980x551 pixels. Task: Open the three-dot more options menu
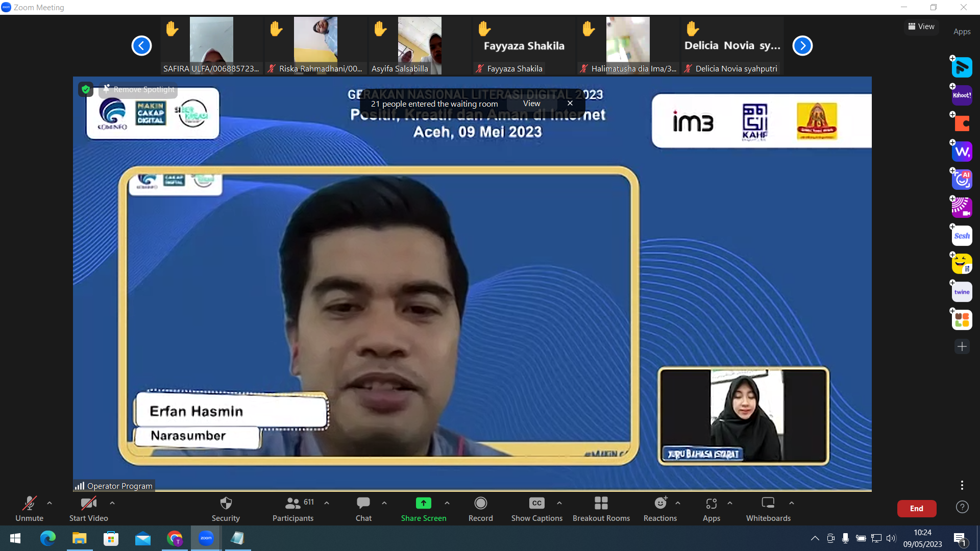click(x=962, y=485)
